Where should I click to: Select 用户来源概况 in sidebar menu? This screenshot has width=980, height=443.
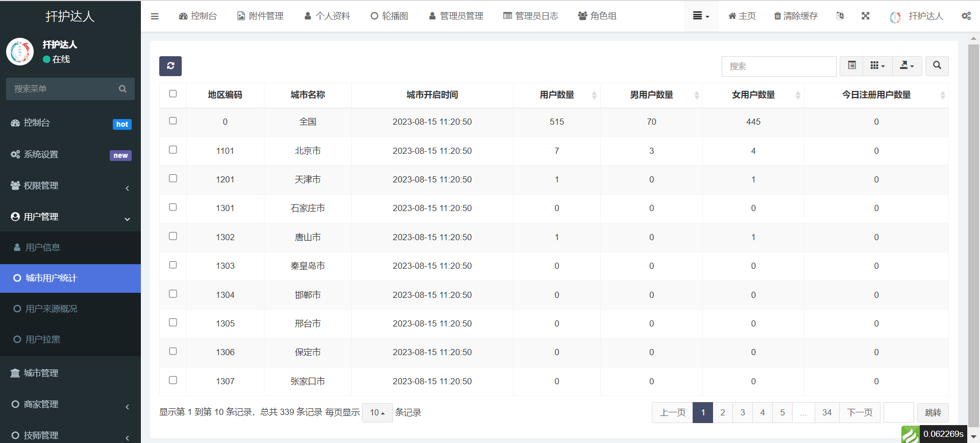click(x=51, y=309)
